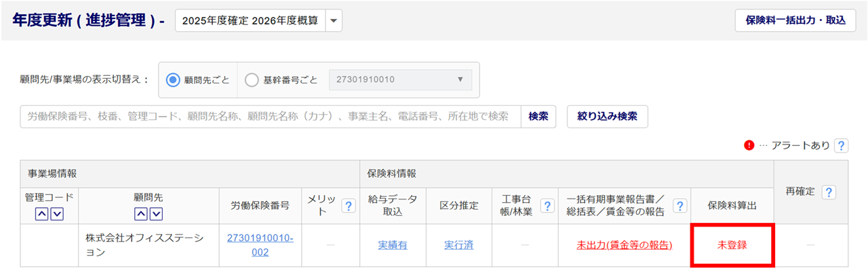Viewport: 868px width, 278px height.
Task: Open the 年度 selector dropdown arrow
Action: [333, 20]
